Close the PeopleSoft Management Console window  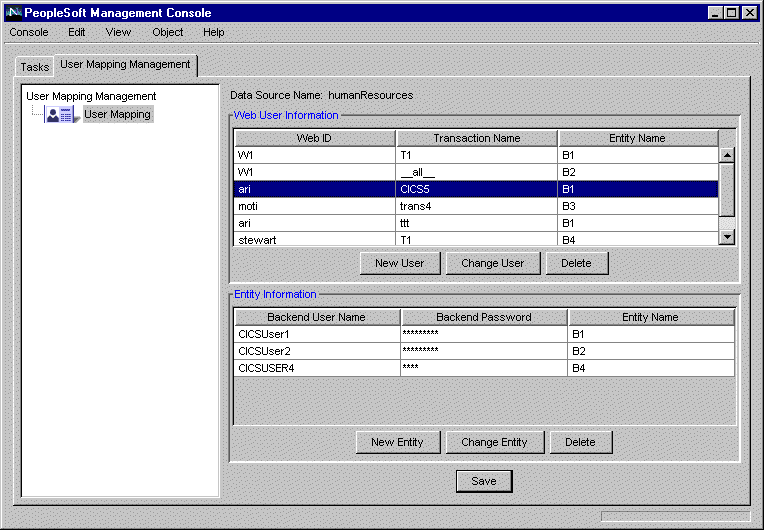click(749, 13)
